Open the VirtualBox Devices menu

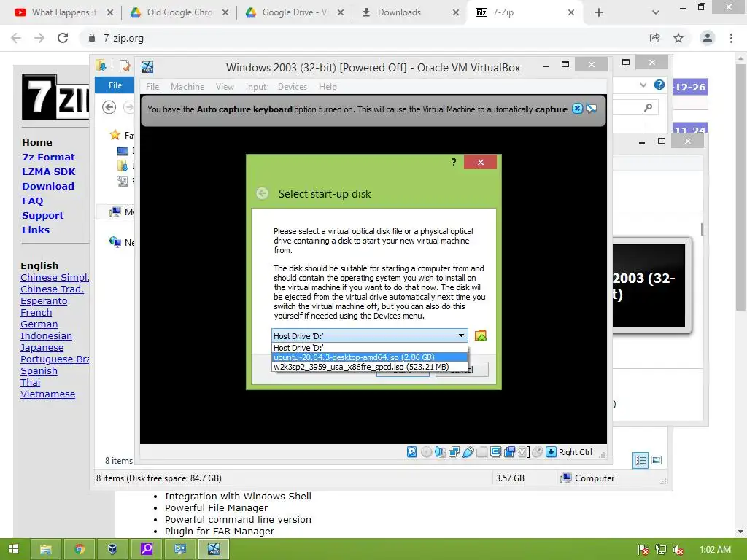point(293,86)
